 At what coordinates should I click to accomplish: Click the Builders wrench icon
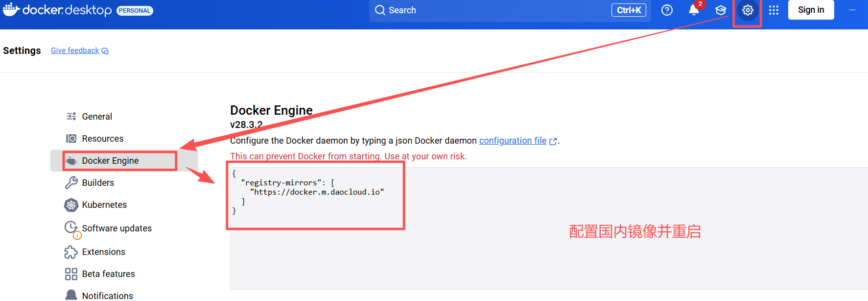(x=71, y=183)
